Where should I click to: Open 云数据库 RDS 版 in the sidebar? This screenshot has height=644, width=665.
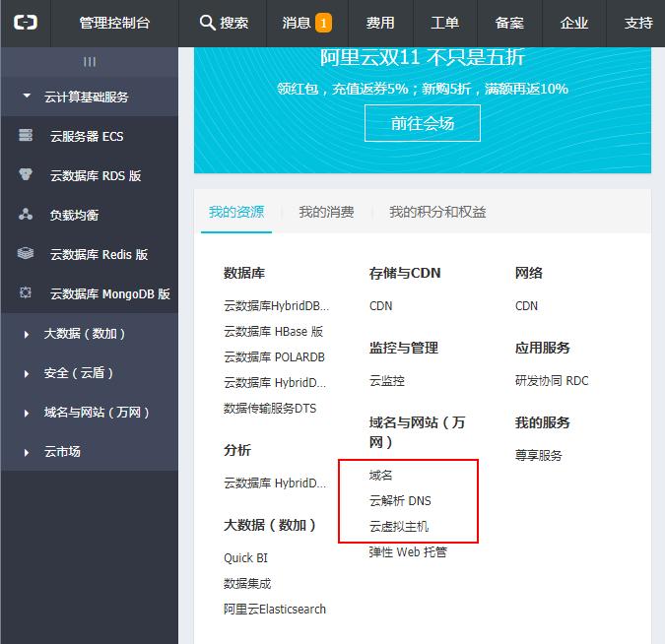96,175
